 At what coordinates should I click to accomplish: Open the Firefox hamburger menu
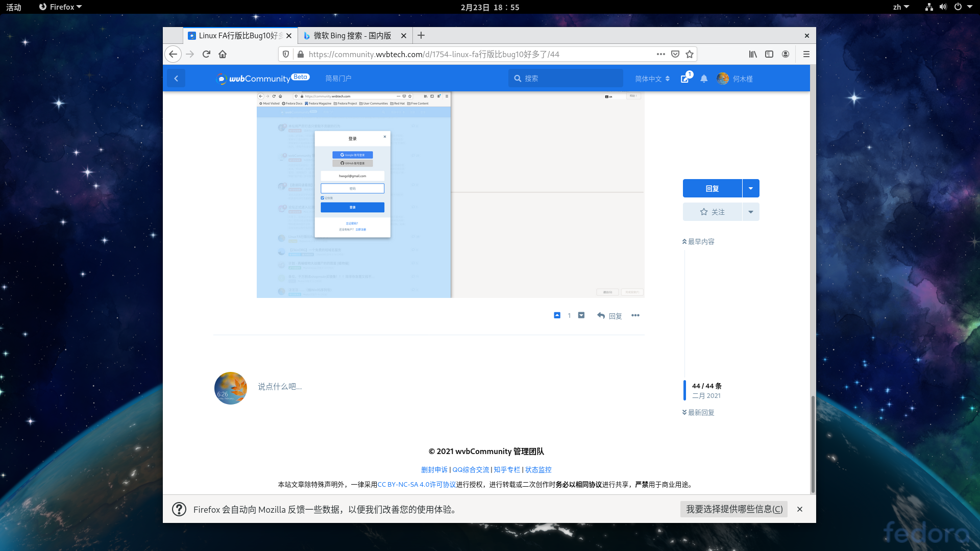pos(806,54)
